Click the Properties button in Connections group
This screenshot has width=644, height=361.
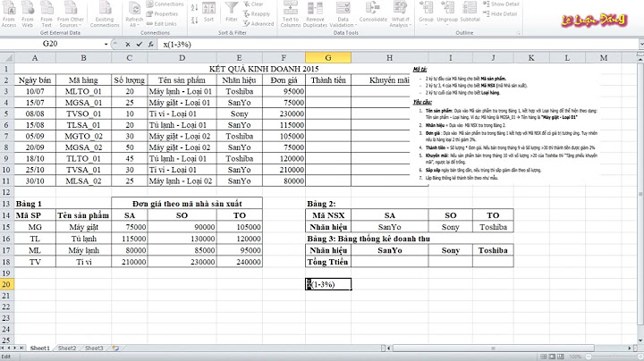(162, 14)
